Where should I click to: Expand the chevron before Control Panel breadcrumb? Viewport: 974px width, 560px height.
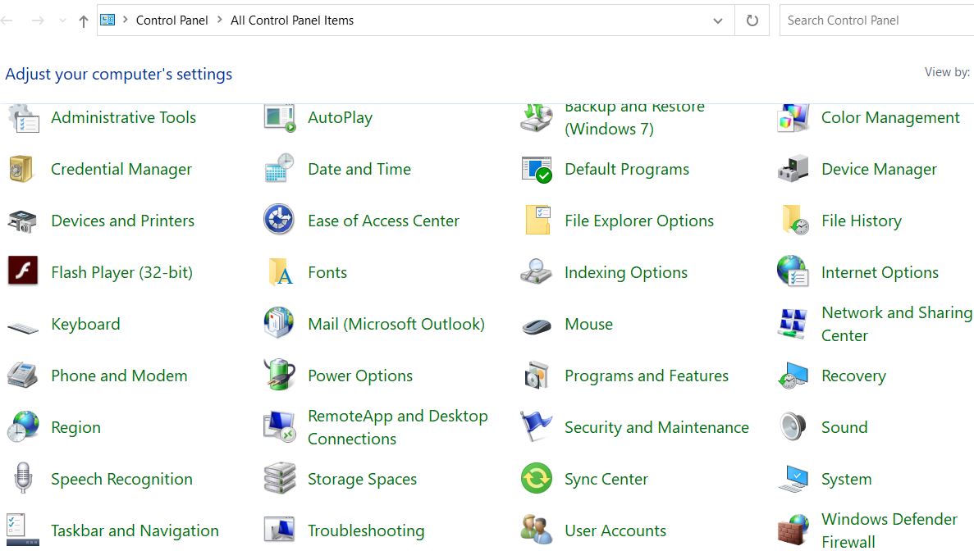tap(125, 20)
